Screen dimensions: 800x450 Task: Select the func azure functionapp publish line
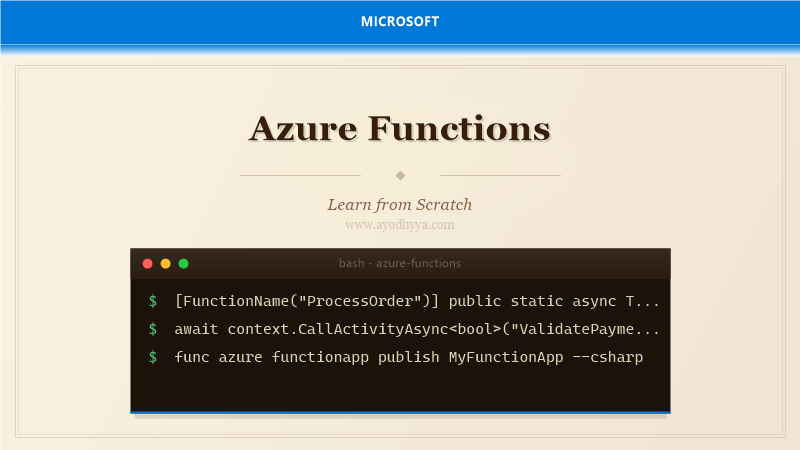click(x=409, y=357)
